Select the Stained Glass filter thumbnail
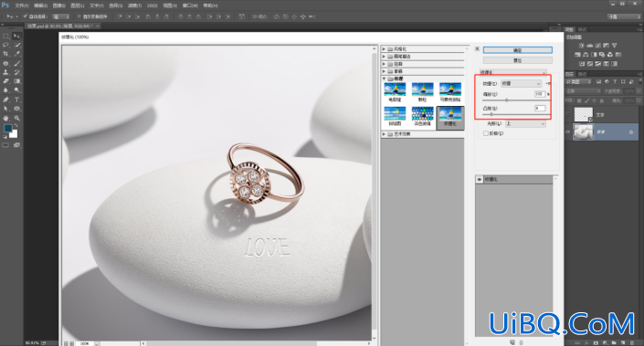The width and height of the screenshot is (644, 346). (422, 116)
